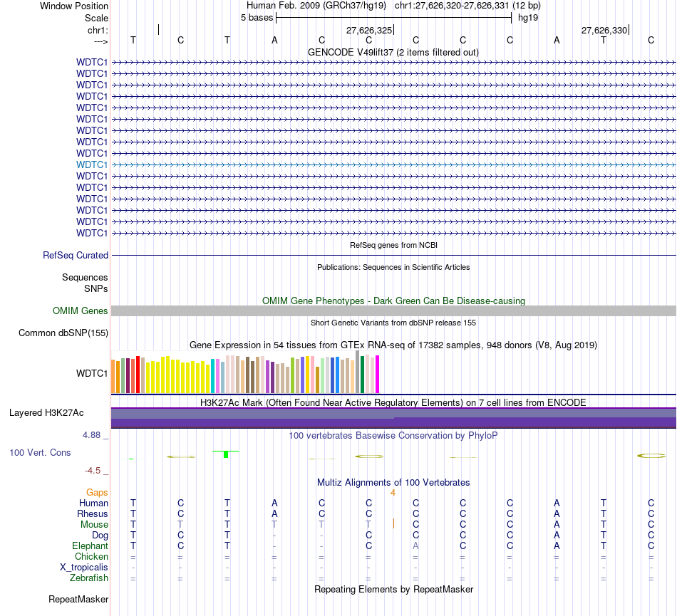The image size is (677, 616).
Task: Click the orange gap count 4
Action: [393, 493]
